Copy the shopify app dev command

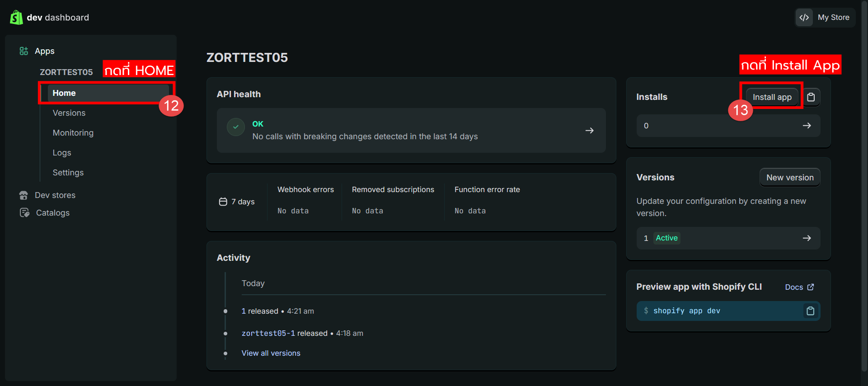(810, 311)
